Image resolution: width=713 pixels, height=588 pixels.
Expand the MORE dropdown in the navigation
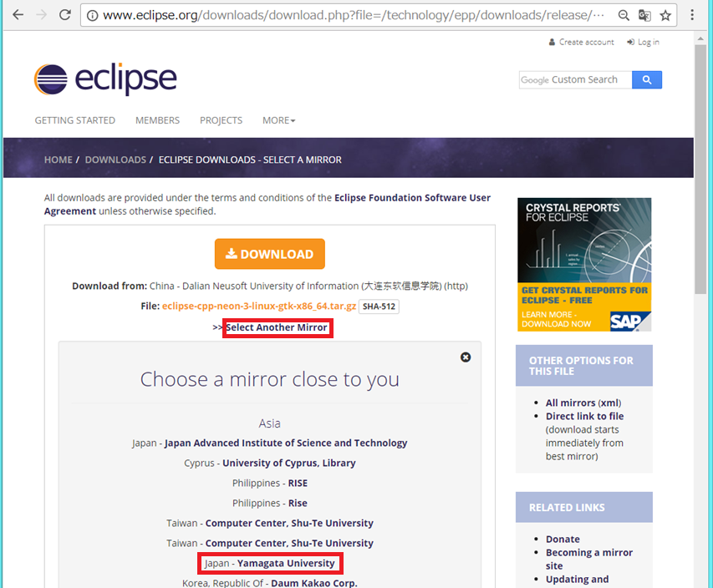278,120
